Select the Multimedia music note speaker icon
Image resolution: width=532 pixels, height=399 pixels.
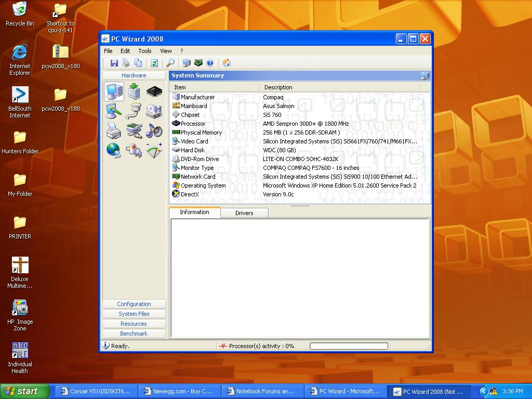[154, 131]
